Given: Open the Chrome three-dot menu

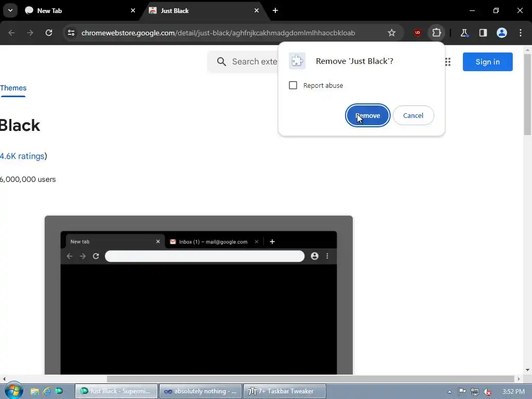Looking at the screenshot, I should (x=521, y=33).
